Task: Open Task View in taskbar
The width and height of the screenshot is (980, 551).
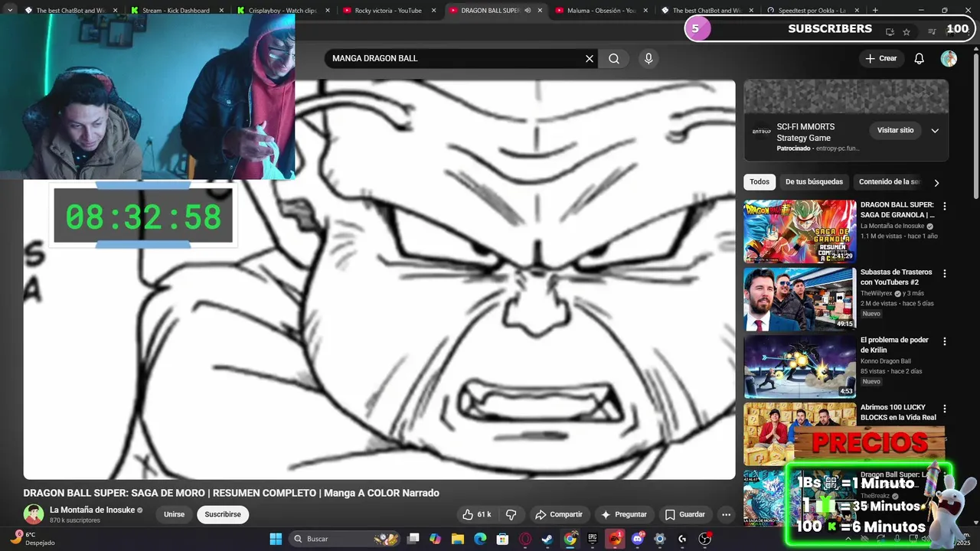Action: [413, 539]
